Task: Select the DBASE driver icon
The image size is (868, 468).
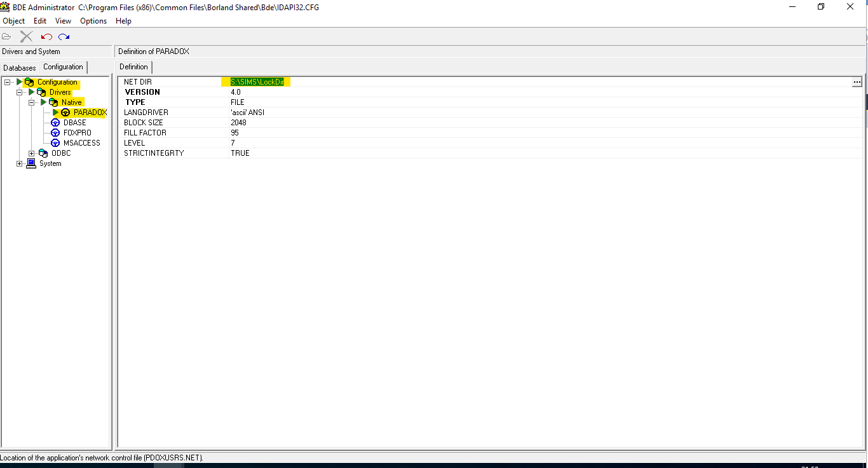Action: (55, 122)
